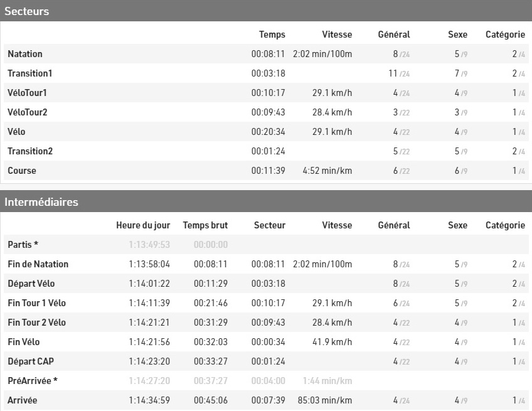Click the Secteur header in Intermédiaires table
The width and height of the screenshot is (532, 411).
[x=269, y=225]
